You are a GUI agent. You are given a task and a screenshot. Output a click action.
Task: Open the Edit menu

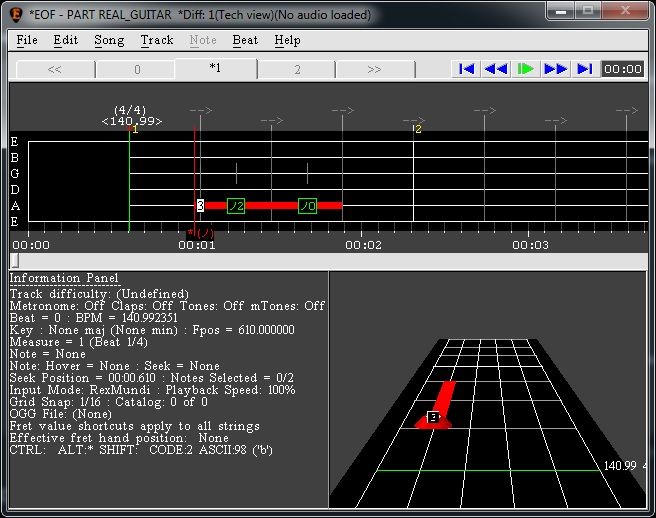66,40
